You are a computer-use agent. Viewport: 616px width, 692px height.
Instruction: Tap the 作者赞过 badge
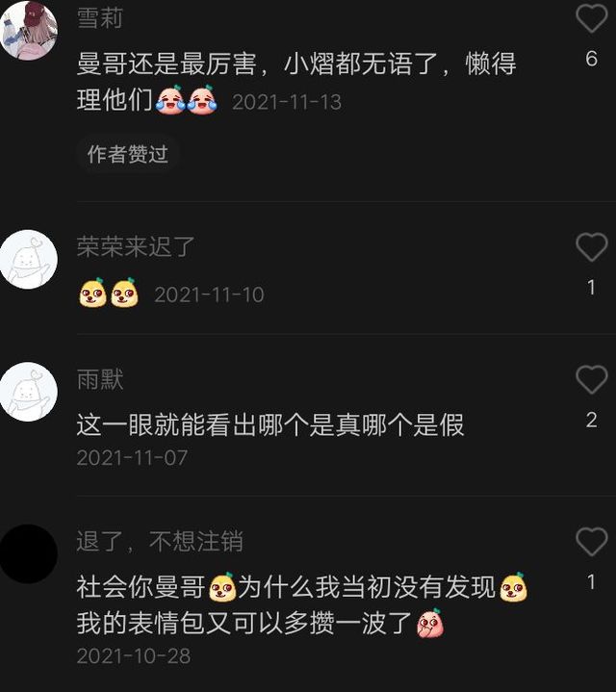pyautogui.click(x=128, y=154)
